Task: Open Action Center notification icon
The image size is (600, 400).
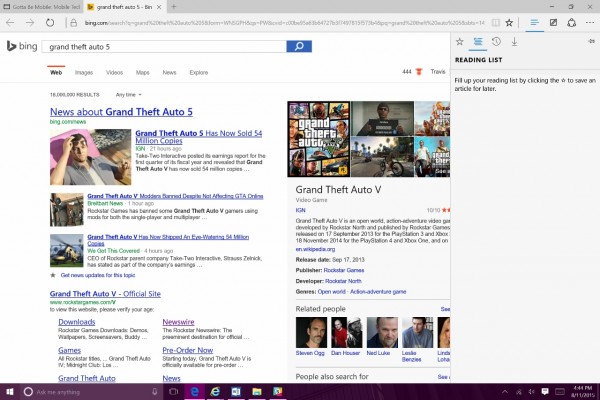Action: pos(545,392)
